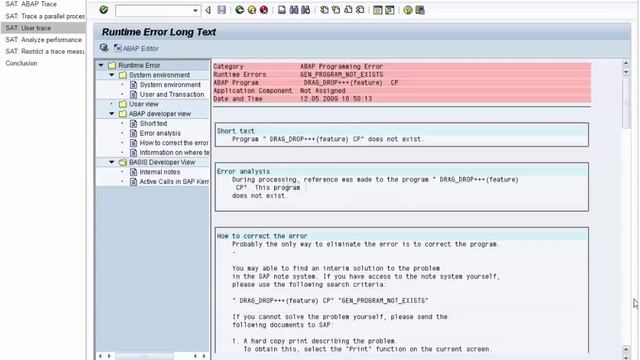Open the ABAP Editor button
Viewport: 640px width, 360px height.
[x=136, y=48]
